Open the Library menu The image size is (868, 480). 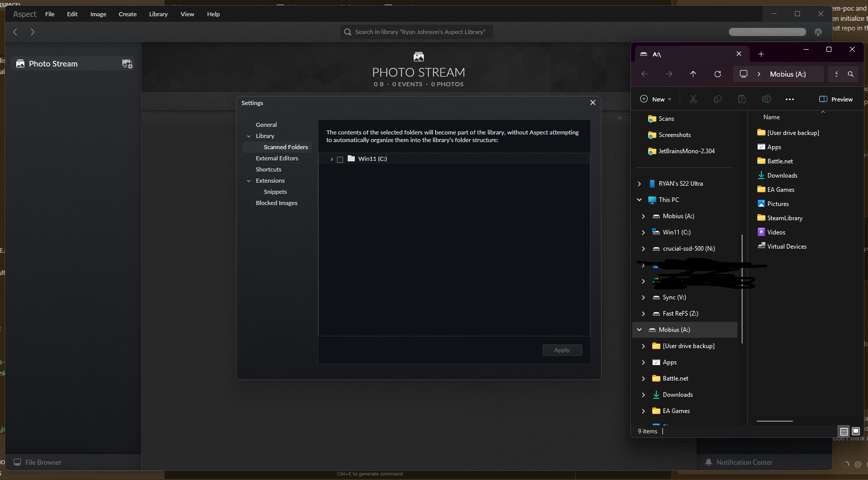[158, 14]
